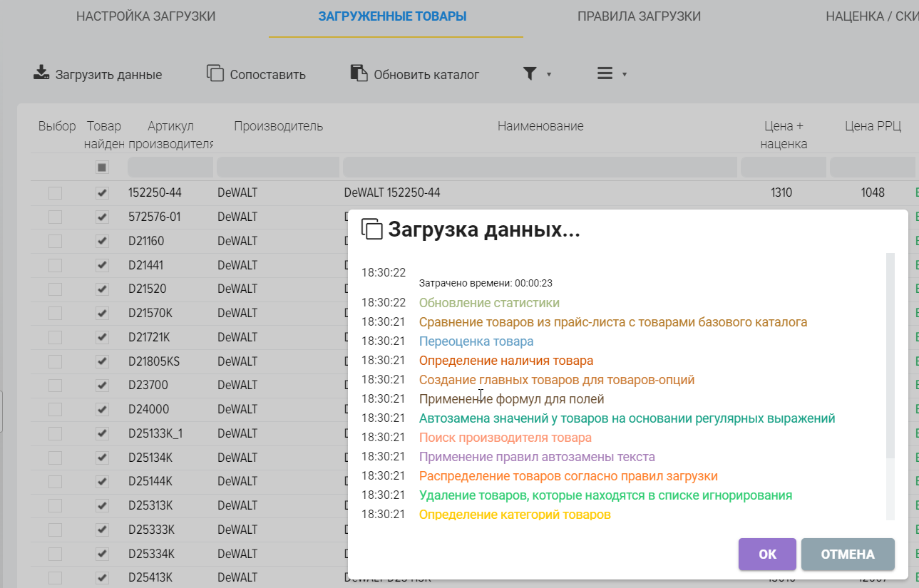
Task: Tick Выбор checkbox for D23700
Action: [55, 386]
